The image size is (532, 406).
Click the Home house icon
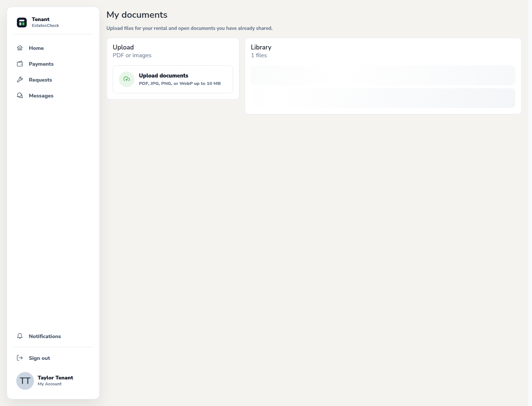pyautogui.click(x=20, y=48)
